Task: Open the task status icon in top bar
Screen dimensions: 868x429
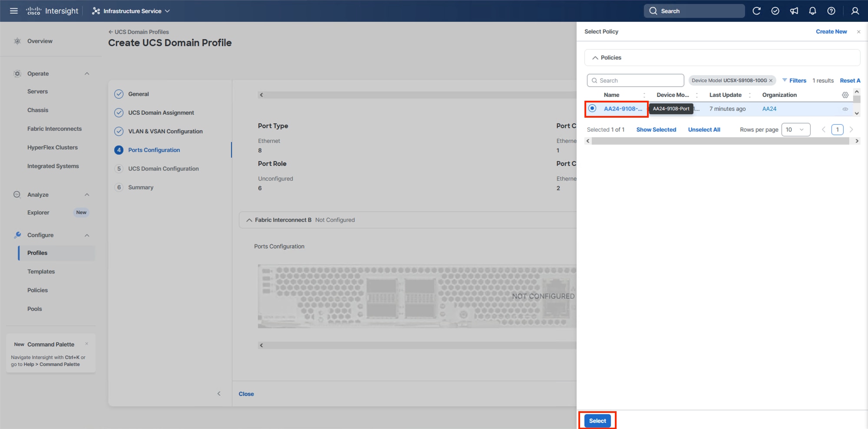Action: [776, 10]
